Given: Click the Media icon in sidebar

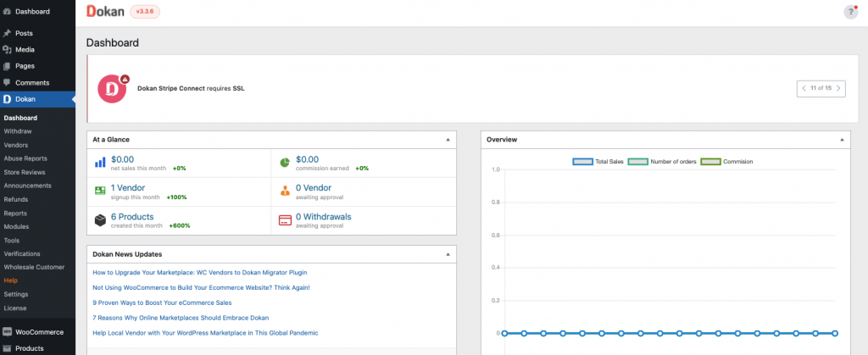Looking at the screenshot, I should 7,49.
